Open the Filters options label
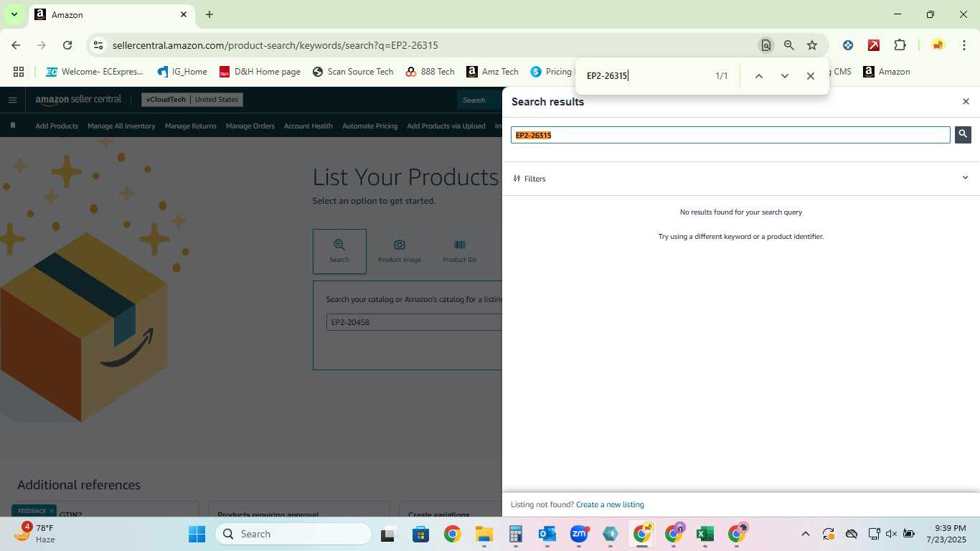The image size is (980, 551). click(x=529, y=179)
